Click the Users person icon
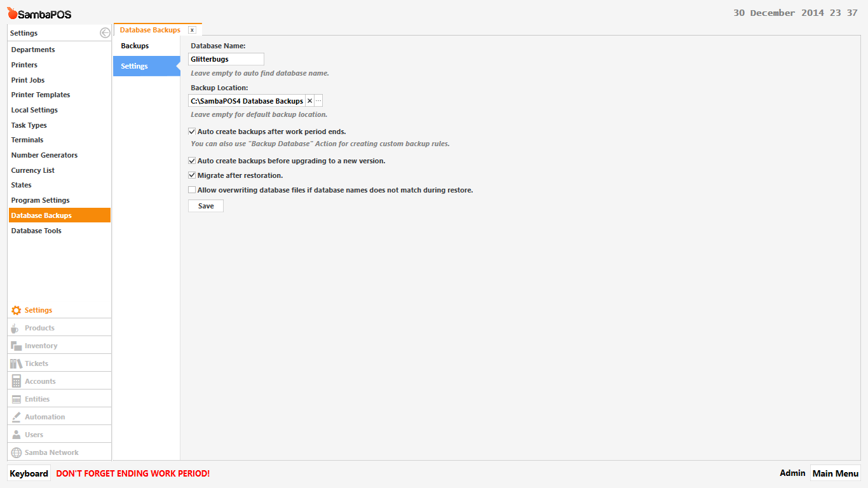 point(16,435)
